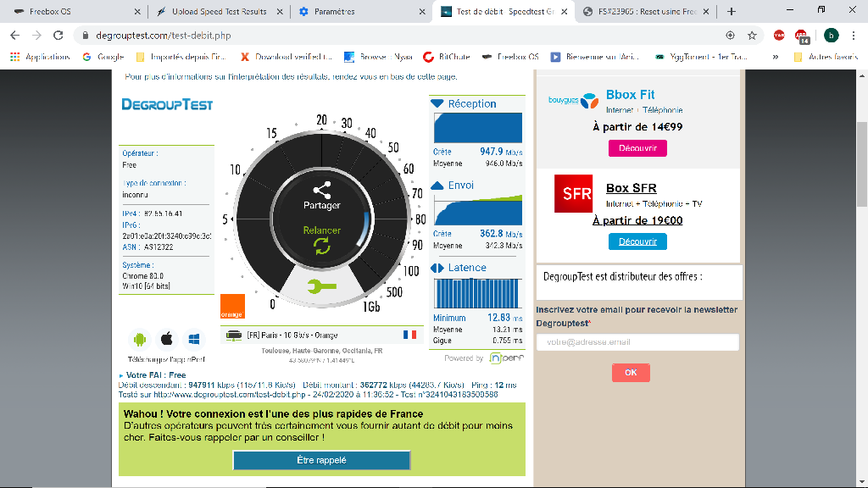Click the Réception download arrow icon
Image resolution: width=868 pixels, height=488 pixels.
(437, 103)
